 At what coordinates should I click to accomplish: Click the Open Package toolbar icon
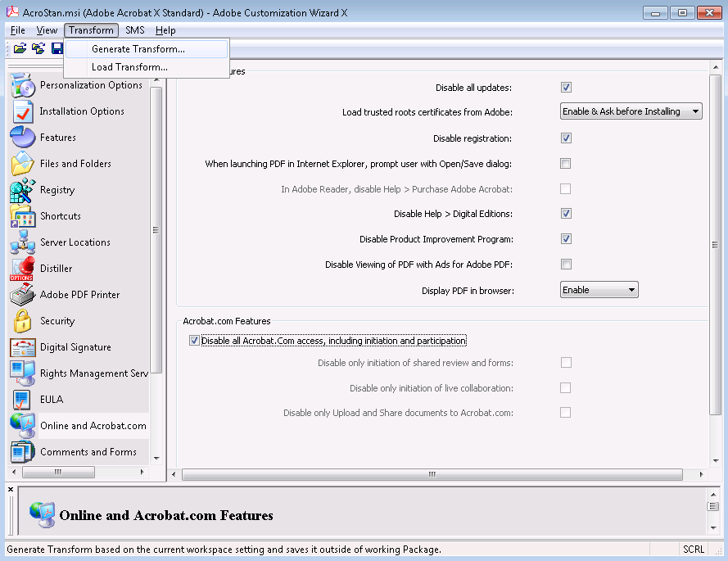pos(20,48)
